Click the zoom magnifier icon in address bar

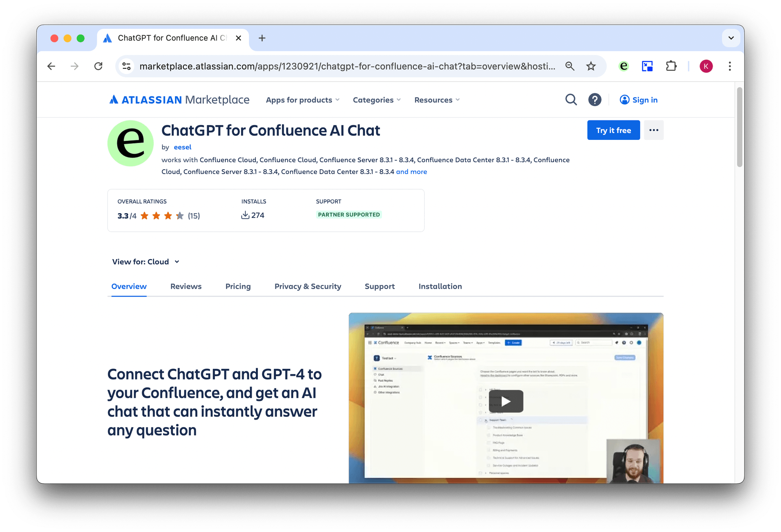pos(570,66)
